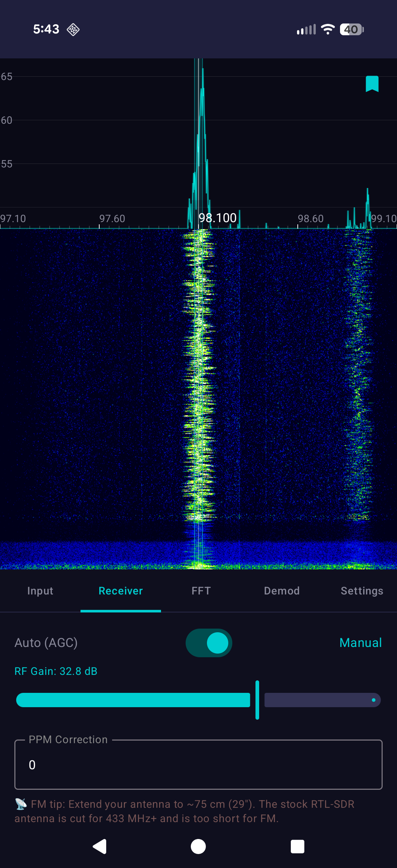The image size is (397, 868).
Task: Tap the 55 dB scale label
Action: [x=7, y=164]
